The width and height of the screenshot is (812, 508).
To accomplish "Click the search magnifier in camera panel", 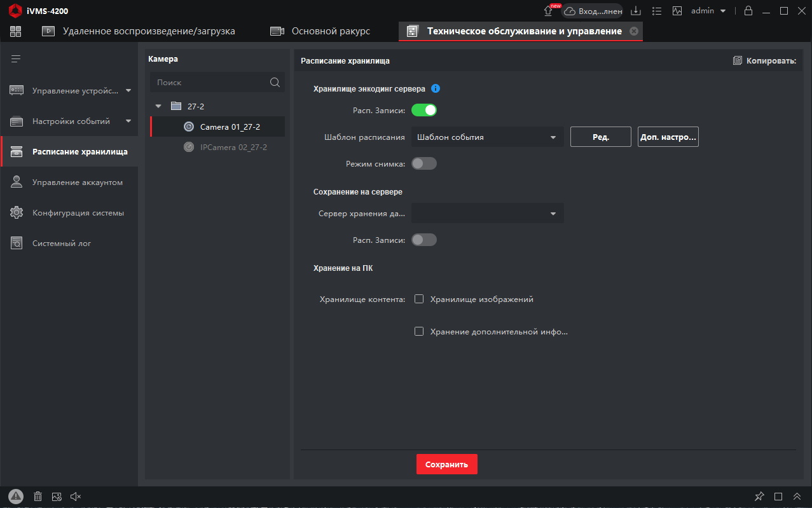I will 275,82.
